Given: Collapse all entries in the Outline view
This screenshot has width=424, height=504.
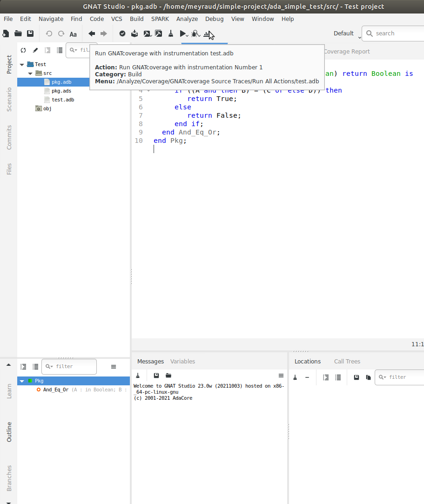Looking at the screenshot, I should click(x=35, y=366).
